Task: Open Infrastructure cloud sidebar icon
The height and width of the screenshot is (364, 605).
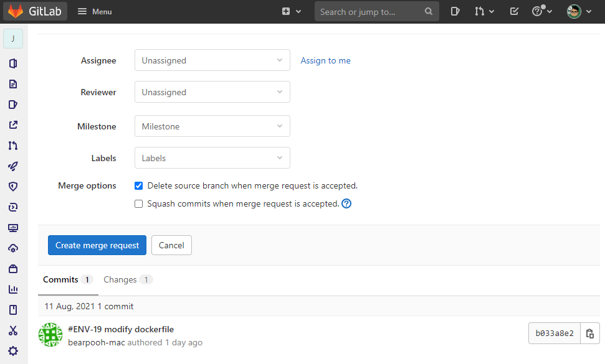Action: coord(13,248)
